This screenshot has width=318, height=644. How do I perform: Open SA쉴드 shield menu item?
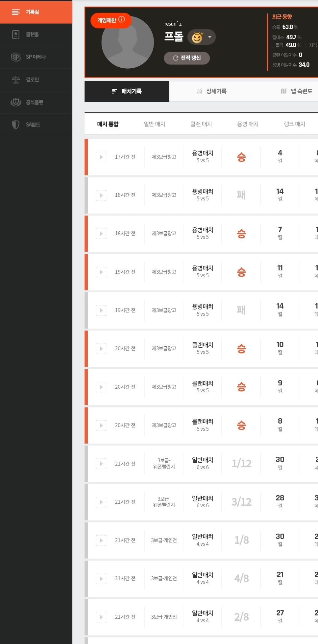click(16, 125)
